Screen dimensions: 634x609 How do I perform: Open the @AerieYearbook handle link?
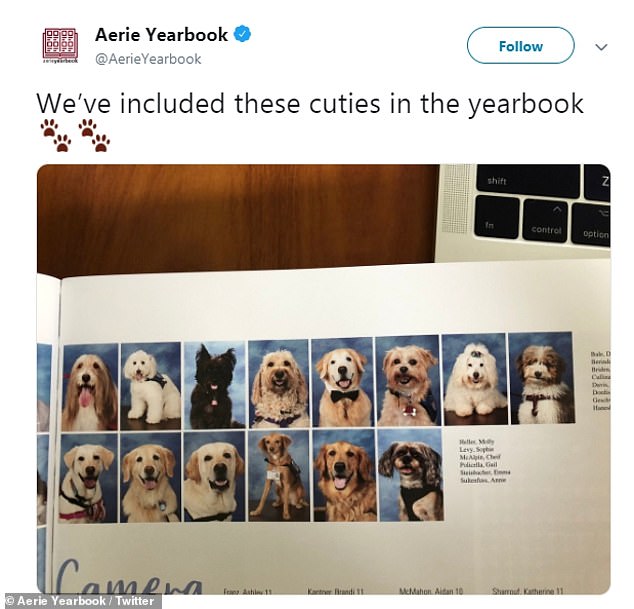[x=148, y=59]
